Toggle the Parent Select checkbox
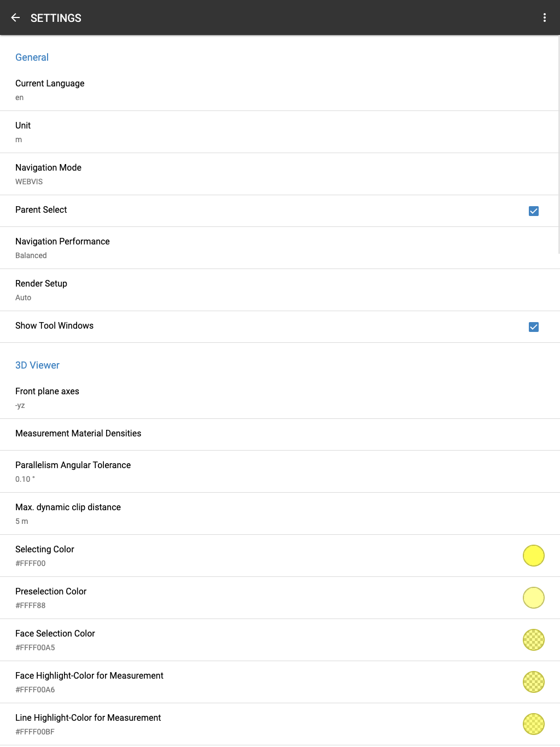Image resolution: width=560 pixels, height=747 pixels. 534,211
